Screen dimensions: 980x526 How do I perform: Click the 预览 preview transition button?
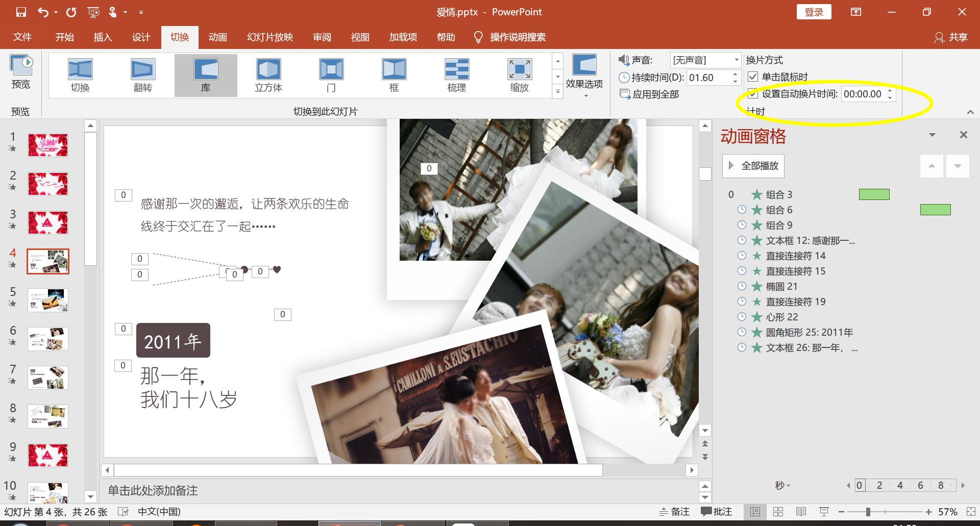[x=21, y=72]
